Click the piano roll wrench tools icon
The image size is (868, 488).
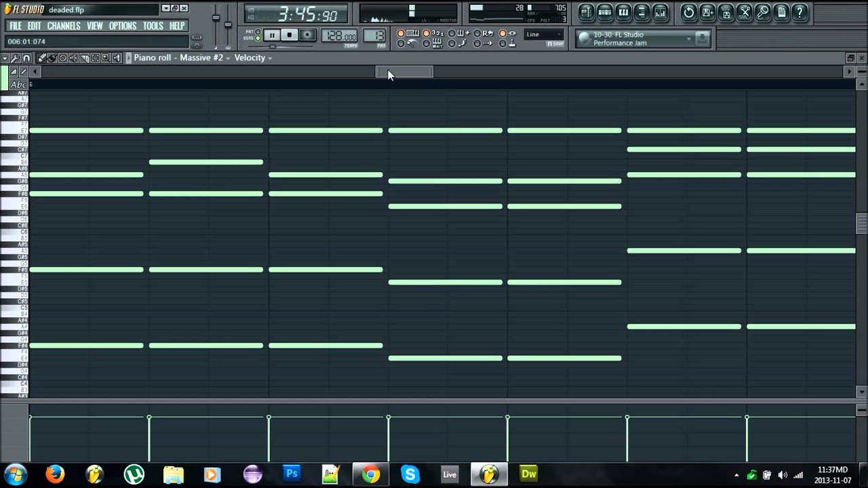coord(15,58)
